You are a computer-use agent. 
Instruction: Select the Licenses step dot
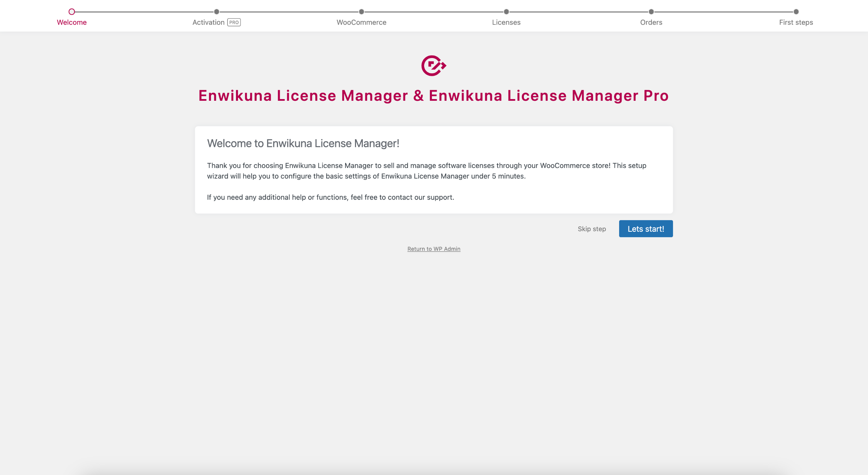click(x=506, y=12)
